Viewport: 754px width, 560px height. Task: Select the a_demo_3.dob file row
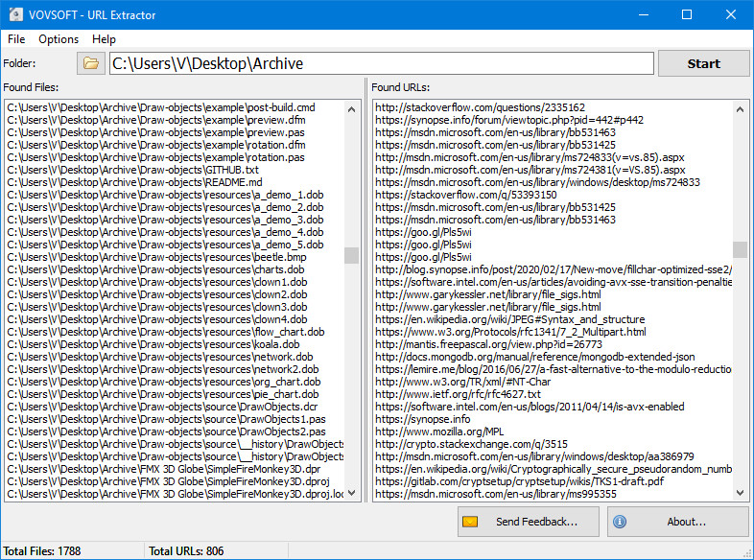tap(175, 220)
